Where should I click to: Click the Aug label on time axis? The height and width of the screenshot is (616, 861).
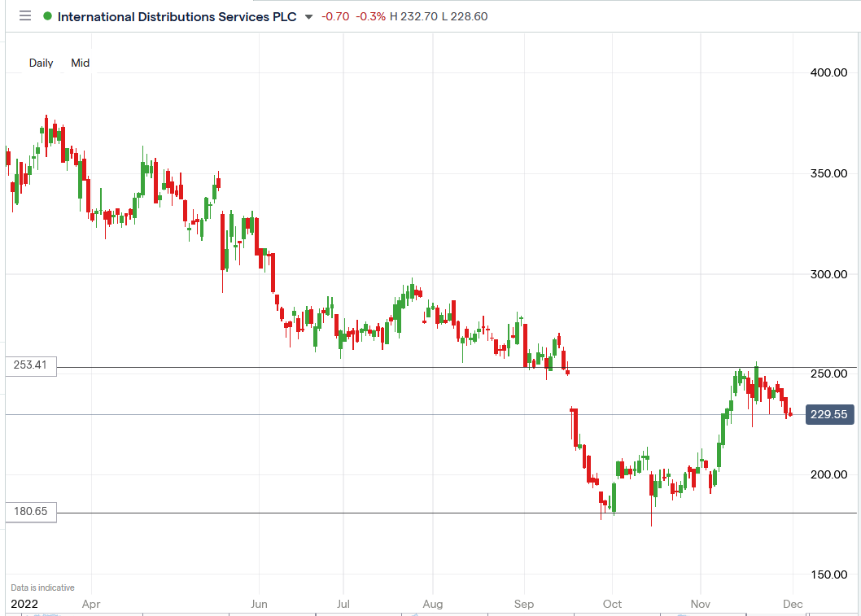pyautogui.click(x=433, y=605)
